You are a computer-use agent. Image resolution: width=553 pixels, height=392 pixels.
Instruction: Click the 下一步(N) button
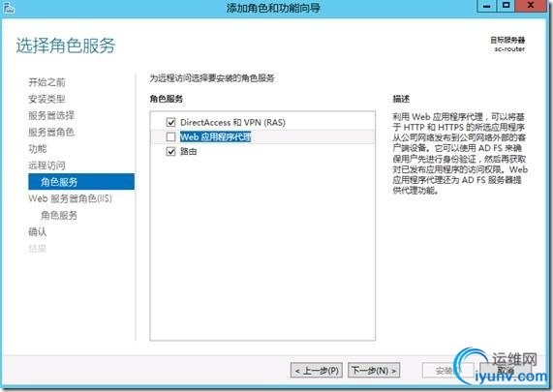374,371
